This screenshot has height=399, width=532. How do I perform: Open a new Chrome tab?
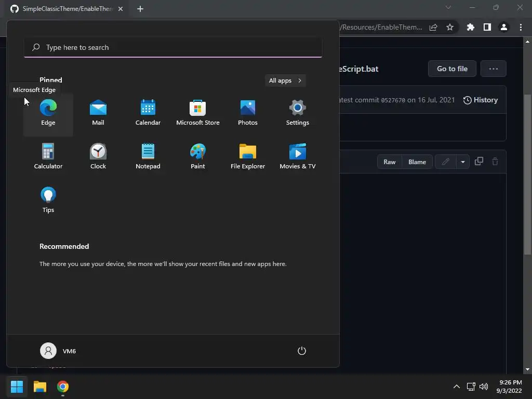[140, 9]
